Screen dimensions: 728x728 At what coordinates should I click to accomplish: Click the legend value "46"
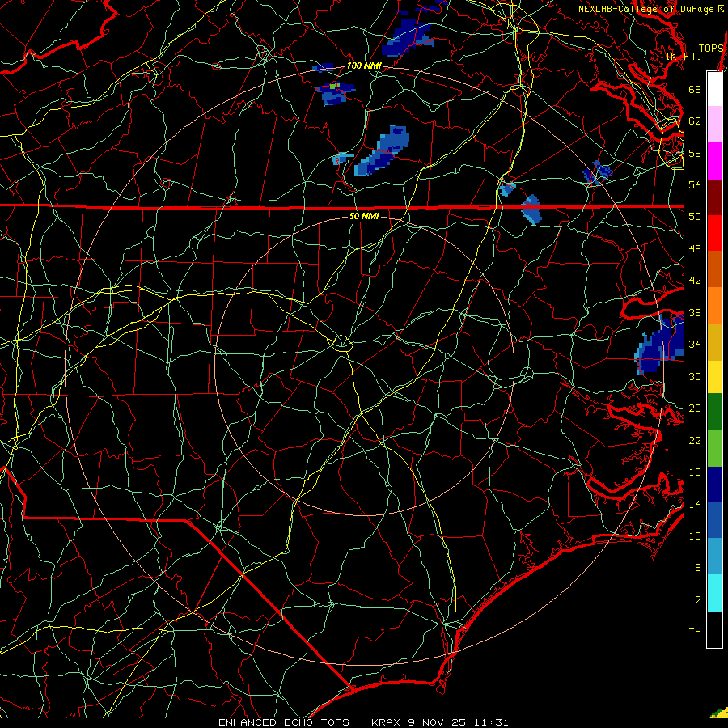pyautogui.click(x=695, y=249)
